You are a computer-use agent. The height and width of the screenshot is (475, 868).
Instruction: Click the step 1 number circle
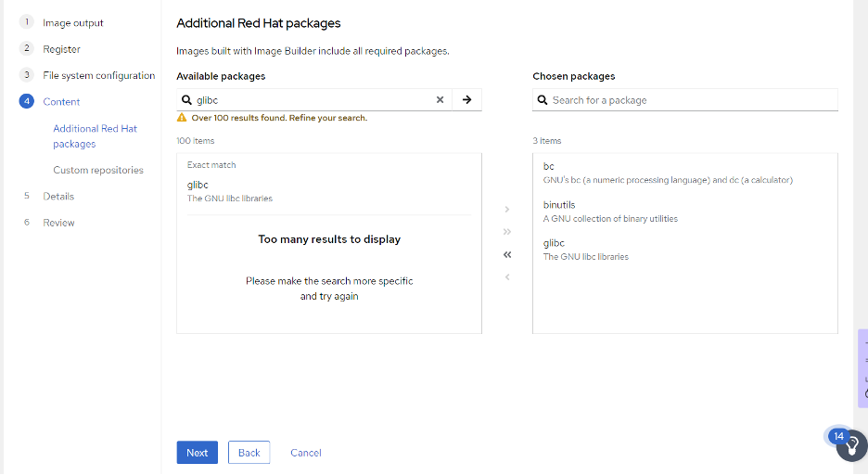pyautogui.click(x=27, y=22)
